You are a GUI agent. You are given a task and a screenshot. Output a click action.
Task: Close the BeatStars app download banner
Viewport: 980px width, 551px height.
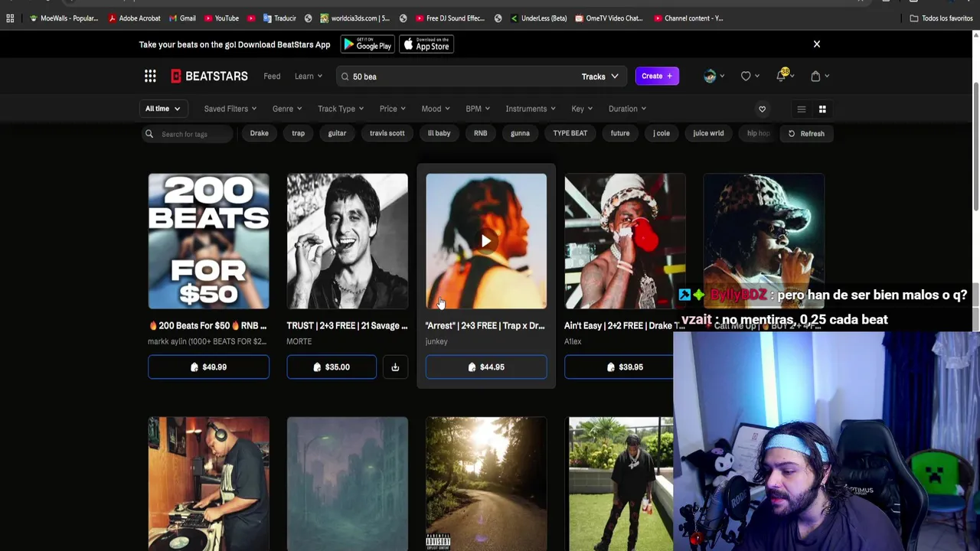816,44
